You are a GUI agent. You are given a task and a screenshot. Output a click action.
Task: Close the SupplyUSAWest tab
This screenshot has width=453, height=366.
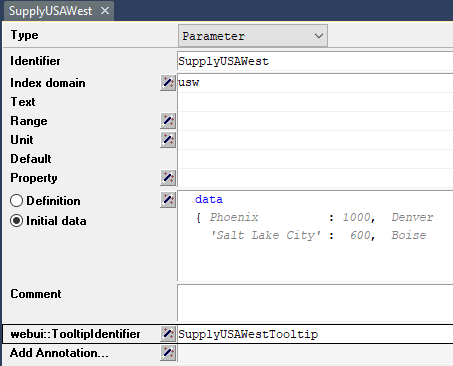click(x=105, y=11)
